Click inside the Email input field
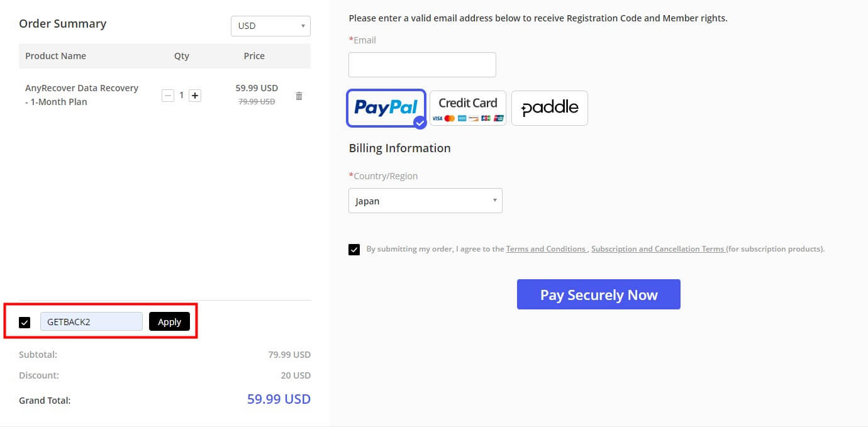This screenshot has height=427, width=868. click(422, 64)
